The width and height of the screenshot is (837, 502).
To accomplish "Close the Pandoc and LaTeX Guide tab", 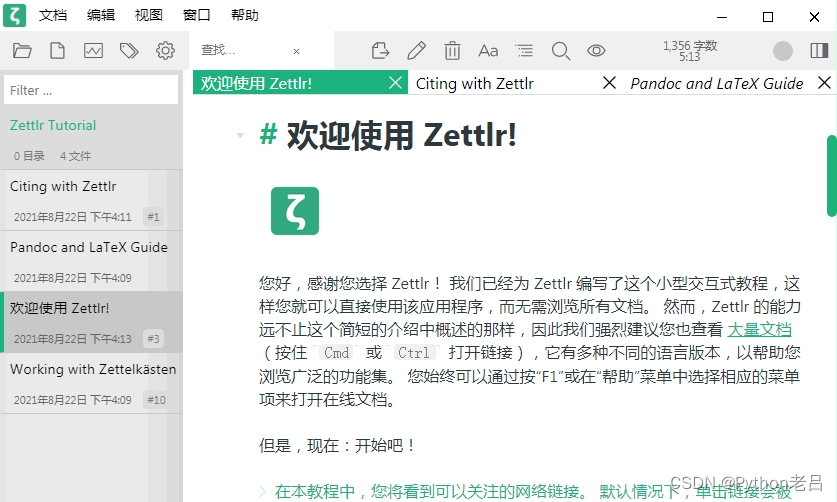I will (x=824, y=83).
